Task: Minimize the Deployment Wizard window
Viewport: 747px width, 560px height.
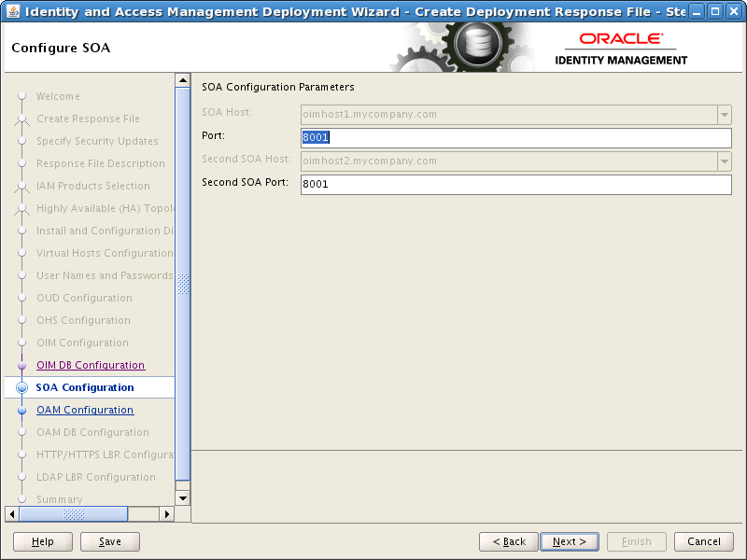Action: 697,11
